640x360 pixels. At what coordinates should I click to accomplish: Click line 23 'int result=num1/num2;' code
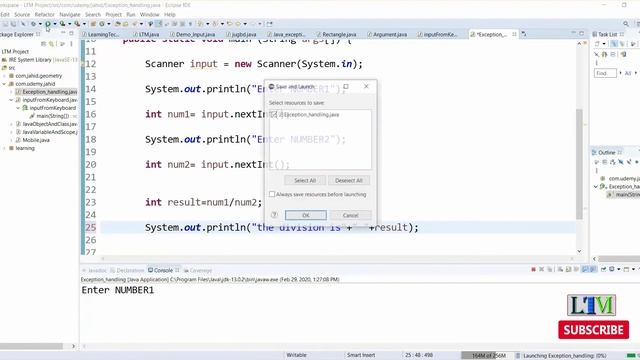203,202
